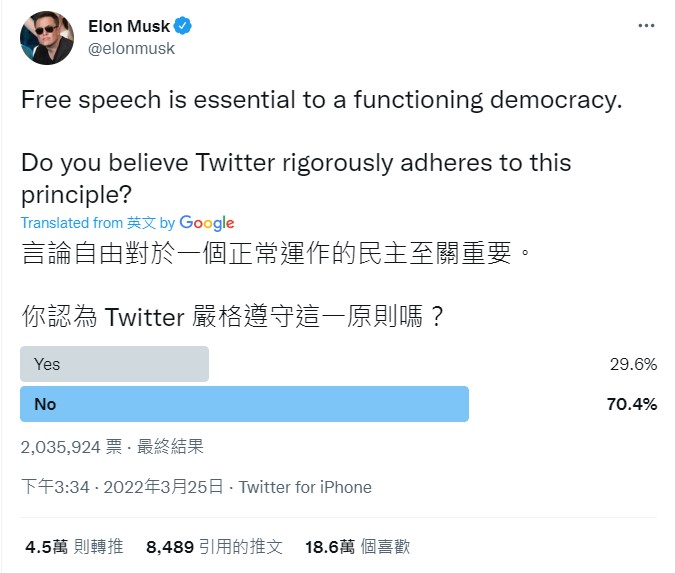Click the translated Chinese text 言論自由
The width and height of the screenshot is (675, 573).
pyautogui.click(x=73, y=252)
